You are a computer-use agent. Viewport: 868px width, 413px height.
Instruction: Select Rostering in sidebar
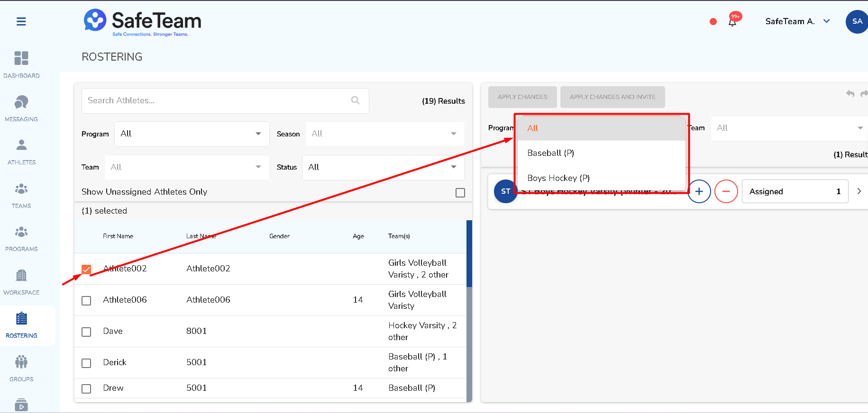21,325
